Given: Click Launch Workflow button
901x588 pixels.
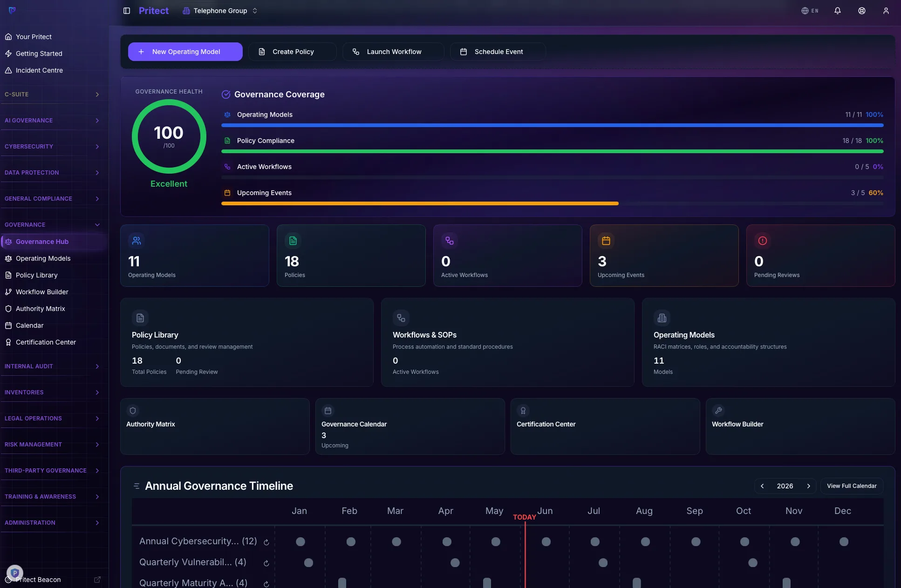Looking at the screenshot, I should pos(393,52).
